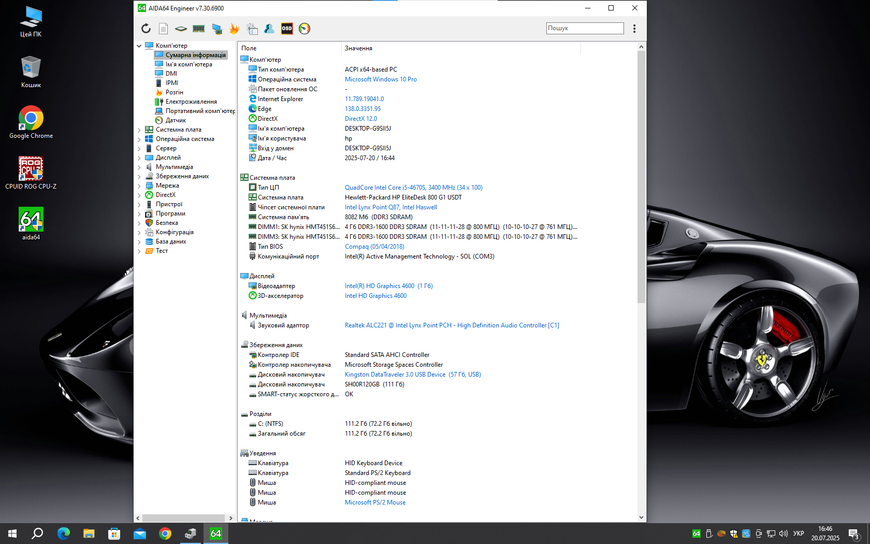Viewport: 870px width, 544px height.
Task: Select Ім'я комп'ютера tree item
Action: [189, 64]
